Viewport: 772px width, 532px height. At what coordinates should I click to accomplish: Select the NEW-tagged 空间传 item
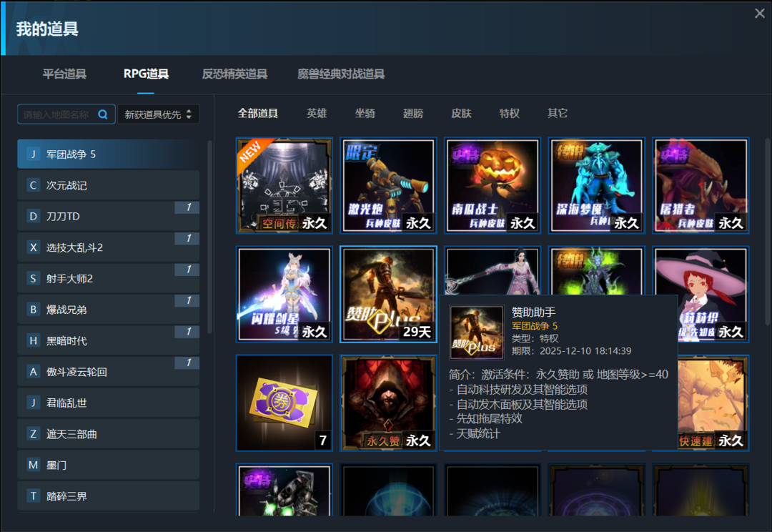(x=284, y=184)
